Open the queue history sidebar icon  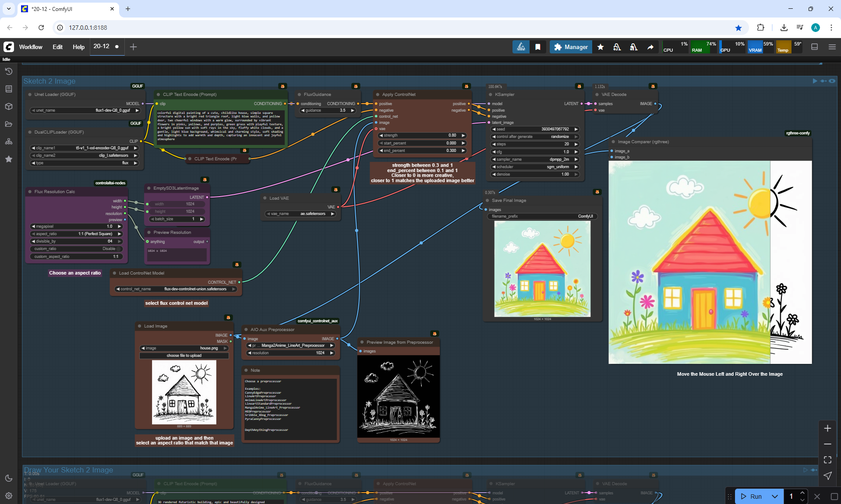(x=8, y=71)
